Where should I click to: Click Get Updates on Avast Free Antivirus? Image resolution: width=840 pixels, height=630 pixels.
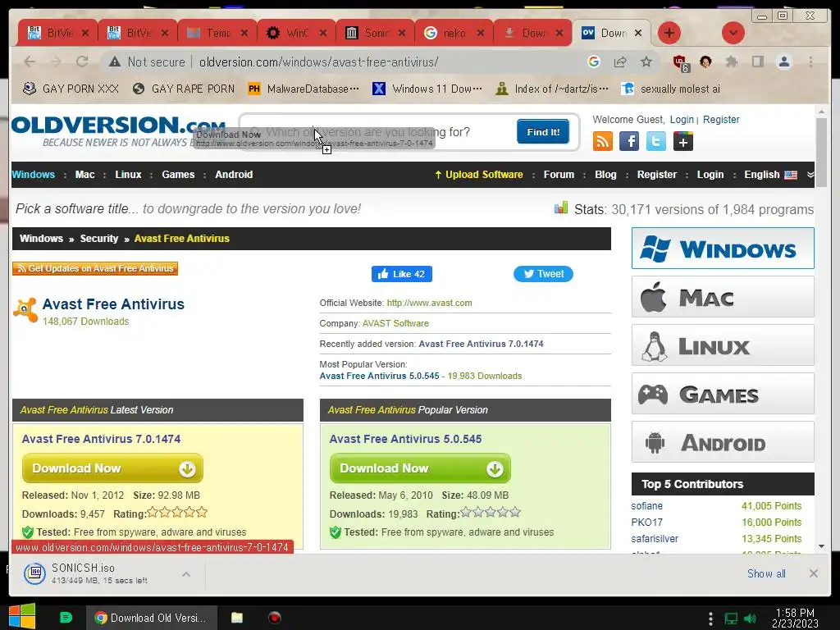click(x=95, y=268)
